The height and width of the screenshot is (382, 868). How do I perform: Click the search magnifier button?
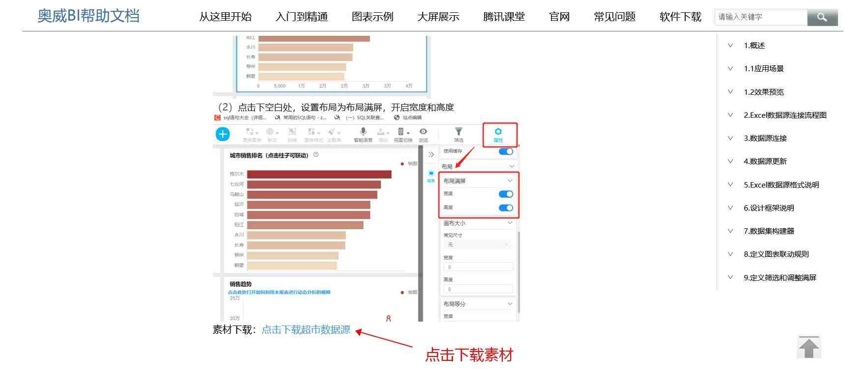click(x=822, y=17)
